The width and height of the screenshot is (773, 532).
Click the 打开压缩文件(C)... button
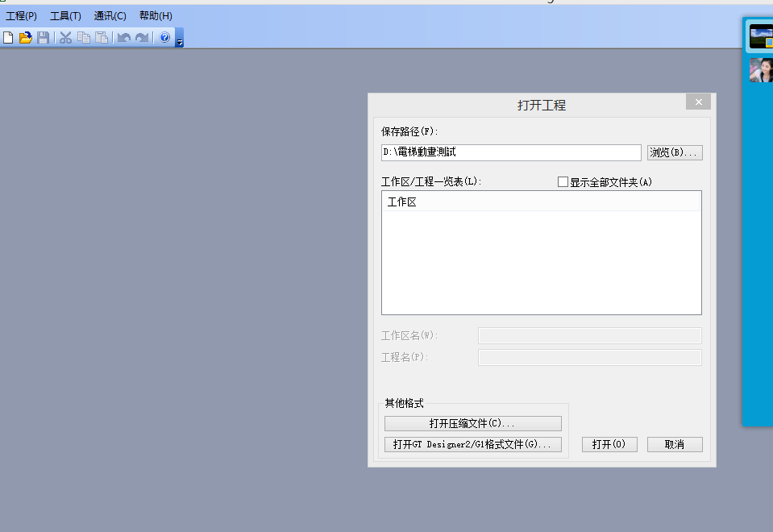472,424
